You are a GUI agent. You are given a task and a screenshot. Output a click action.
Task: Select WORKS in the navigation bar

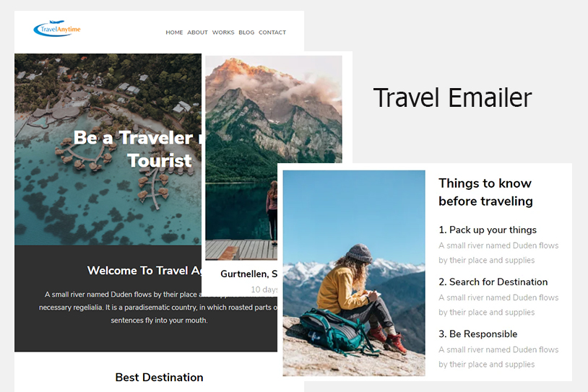click(x=223, y=32)
